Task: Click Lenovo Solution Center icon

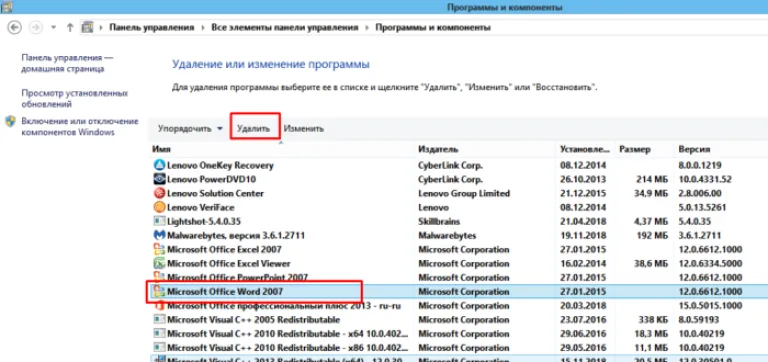Action: (159, 193)
